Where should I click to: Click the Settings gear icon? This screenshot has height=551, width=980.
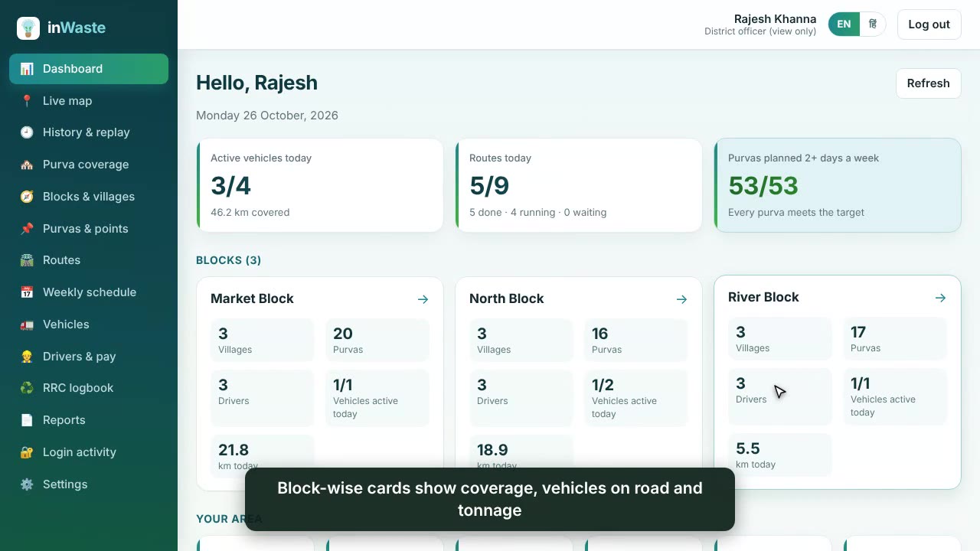click(27, 484)
